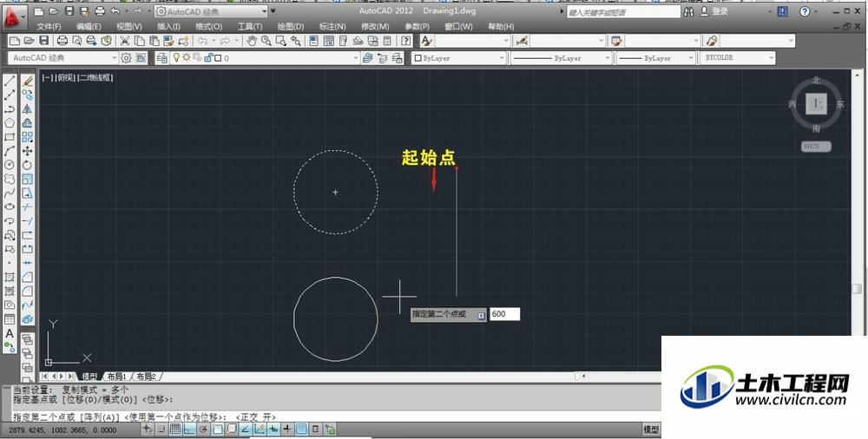868x439 pixels.
Task: Open the dimension style dropdown
Action: pyautogui.click(x=568, y=41)
